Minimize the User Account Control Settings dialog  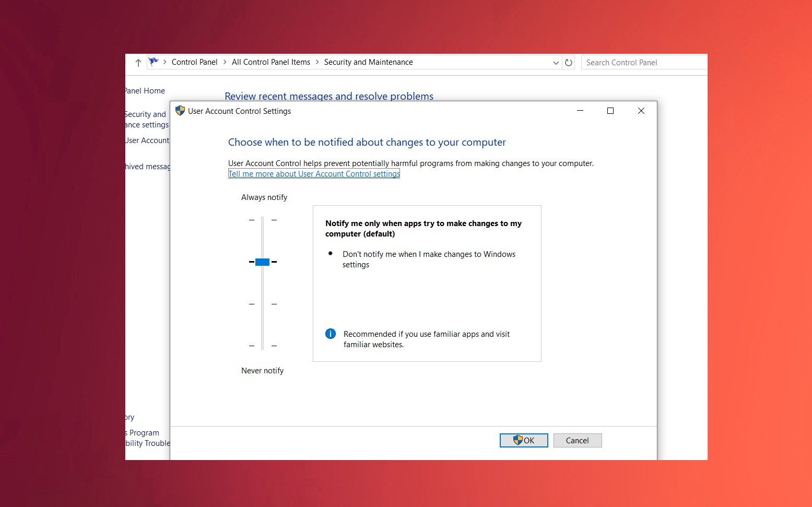[x=580, y=111]
